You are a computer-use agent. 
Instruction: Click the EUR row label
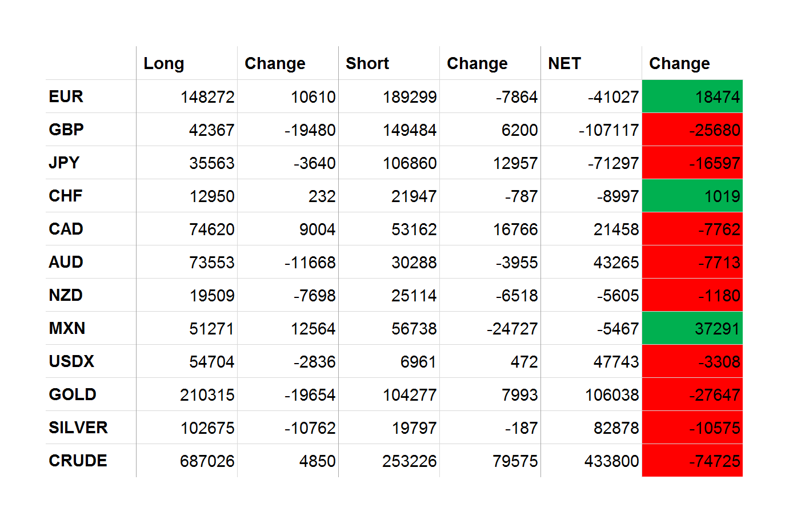tap(66, 96)
